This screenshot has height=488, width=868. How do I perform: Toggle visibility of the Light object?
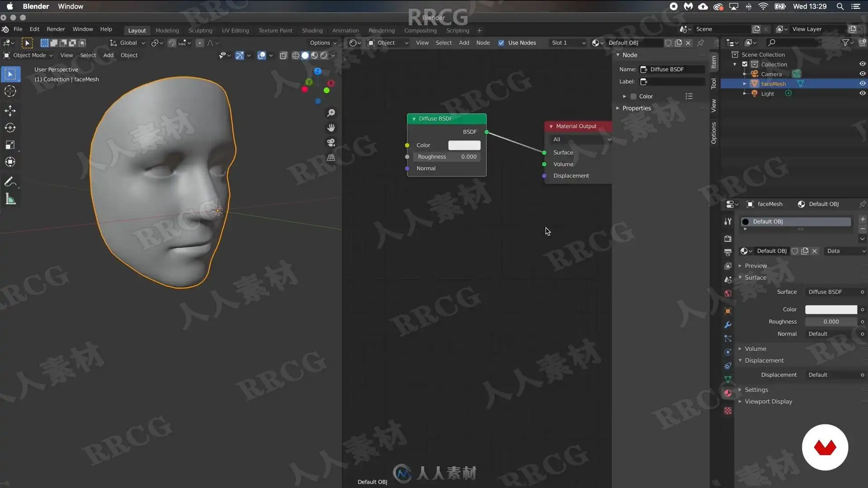(862, 94)
